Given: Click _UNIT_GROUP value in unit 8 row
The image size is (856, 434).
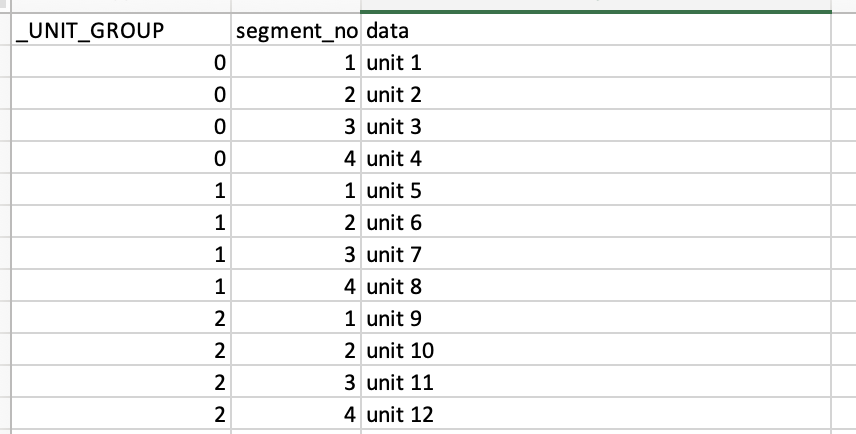Looking at the screenshot, I should [121, 285].
